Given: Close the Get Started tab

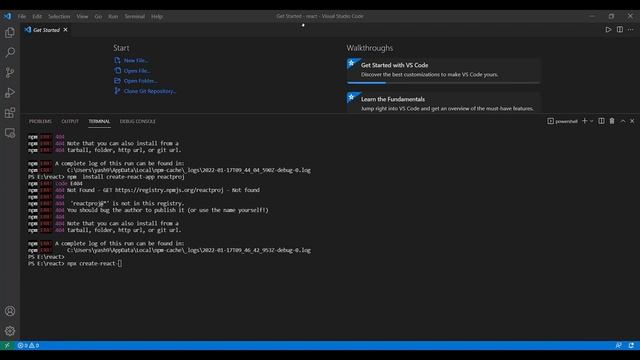Looking at the screenshot, I should click(x=65, y=30).
